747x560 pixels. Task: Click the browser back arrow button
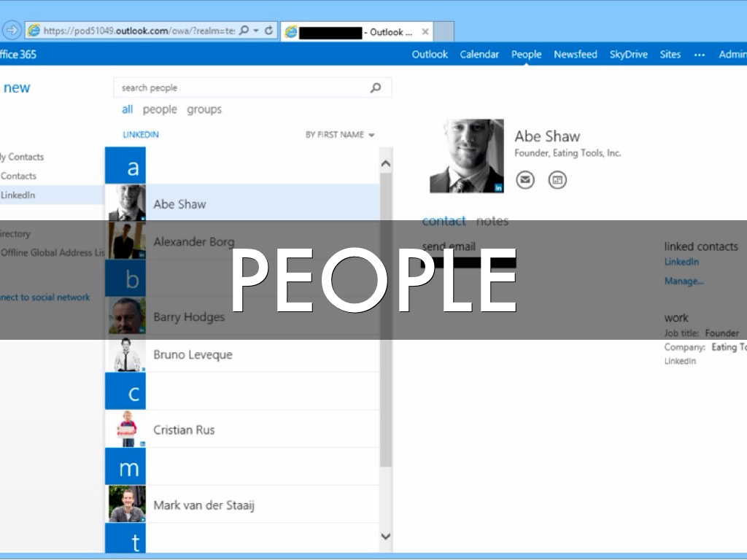coord(12,31)
